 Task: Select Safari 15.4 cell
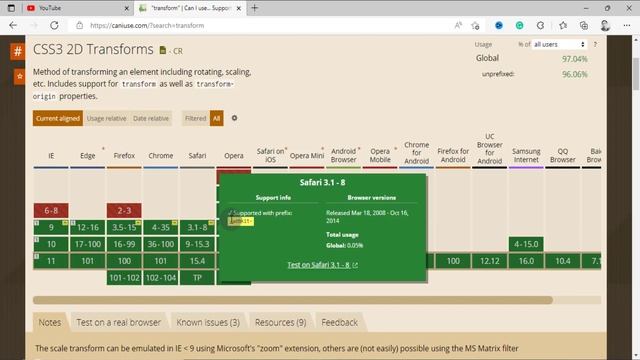[197, 261]
